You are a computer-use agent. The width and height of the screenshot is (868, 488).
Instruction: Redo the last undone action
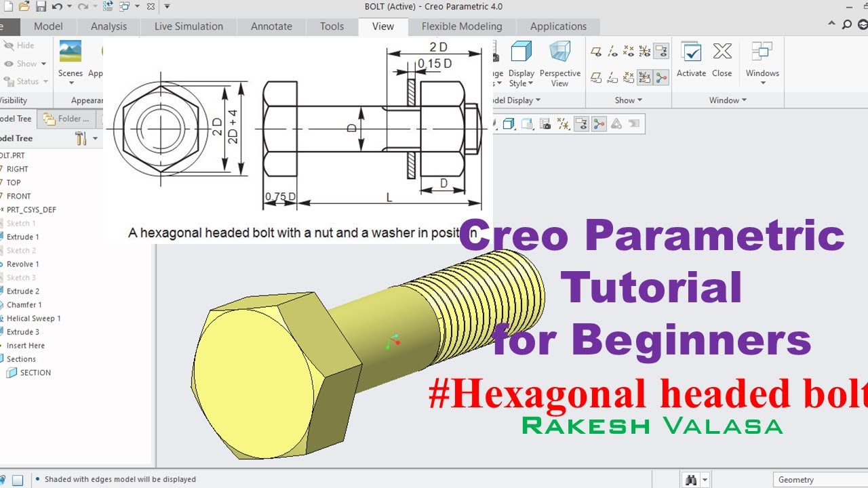[83, 7]
